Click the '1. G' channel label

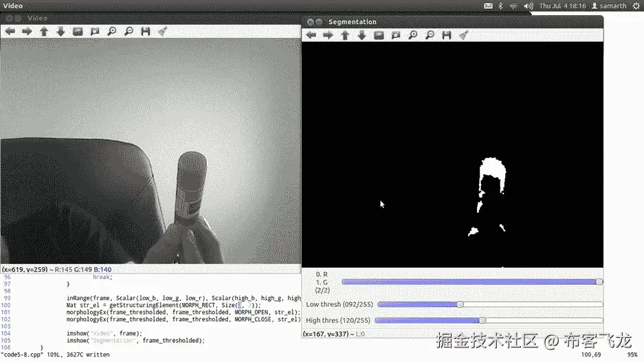(322, 282)
